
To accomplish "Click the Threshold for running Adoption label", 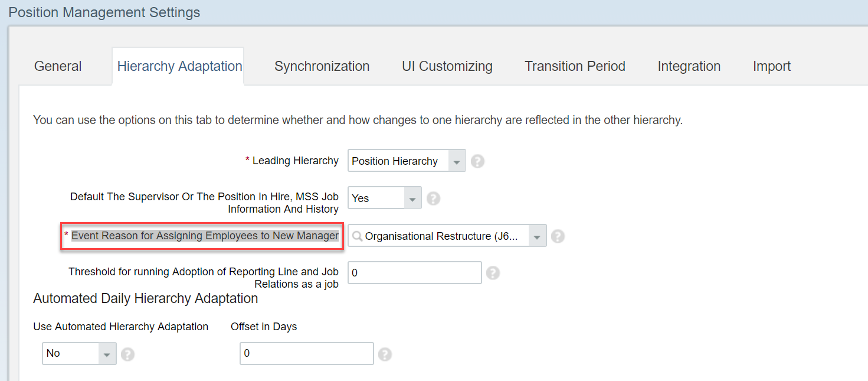I will (204, 278).
